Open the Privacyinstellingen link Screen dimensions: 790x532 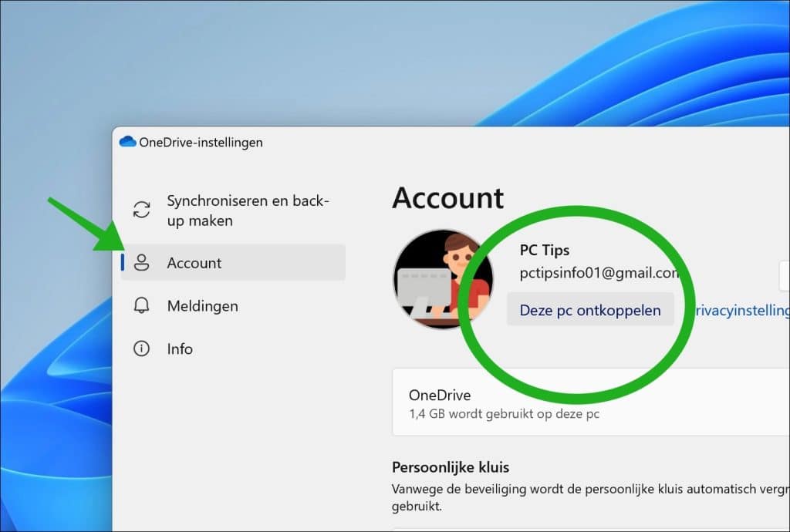pos(741,310)
